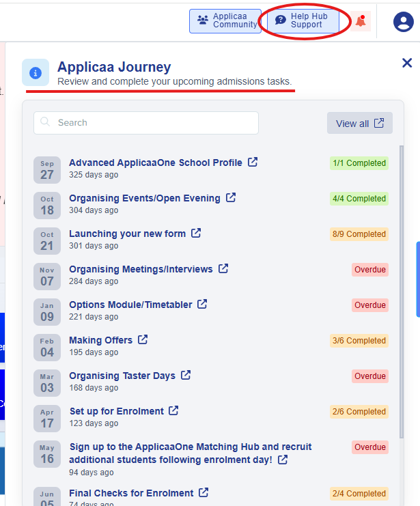The width and height of the screenshot is (420, 506).
Task: Open Advanced ApplicaaOne School Profile task
Action: pyautogui.click(x=156, y=163)
